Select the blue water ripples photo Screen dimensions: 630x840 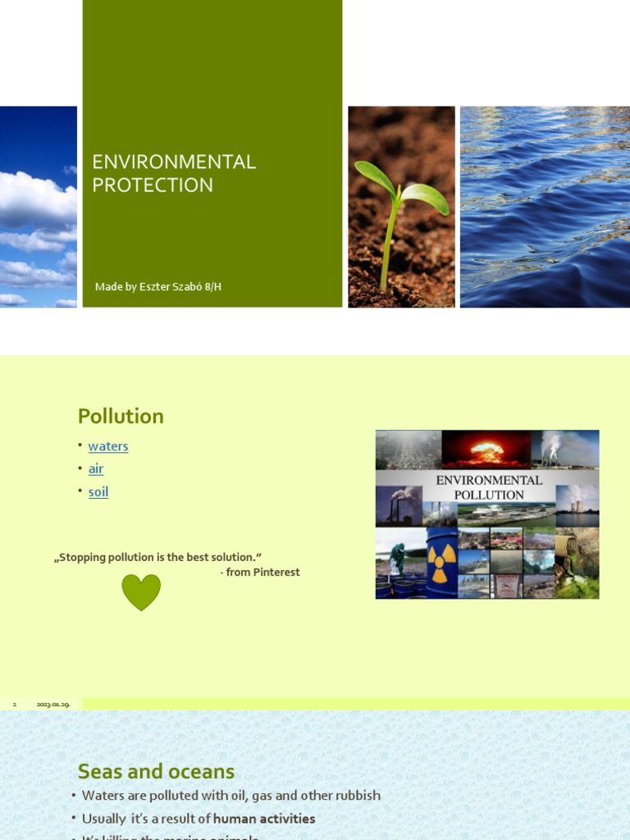click(x=546, y=207)
